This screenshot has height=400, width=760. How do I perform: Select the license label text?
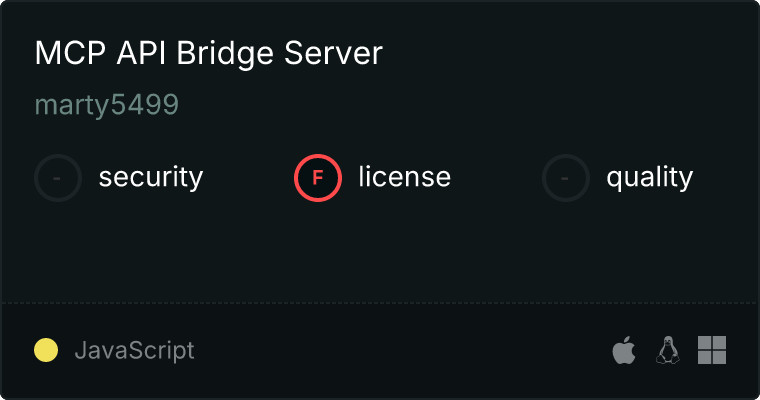404,178
